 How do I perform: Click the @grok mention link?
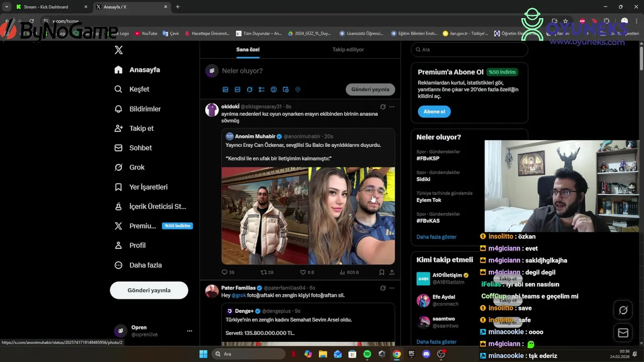238,296
